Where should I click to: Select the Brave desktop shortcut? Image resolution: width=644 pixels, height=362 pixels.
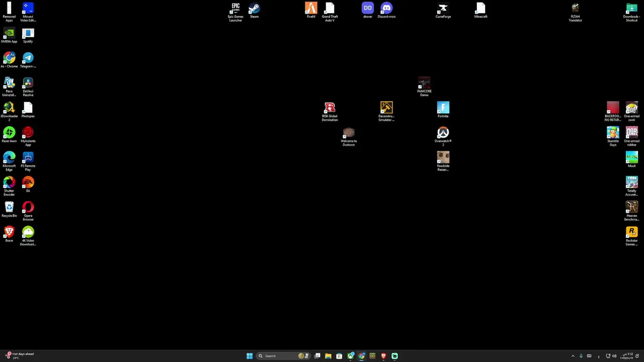pyautogui.click(x=9, y=234)
